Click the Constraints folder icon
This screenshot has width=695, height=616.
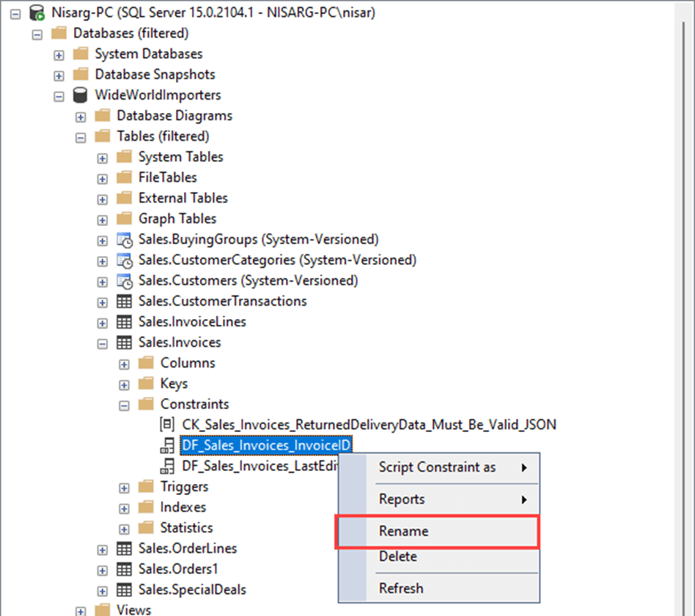146,403
